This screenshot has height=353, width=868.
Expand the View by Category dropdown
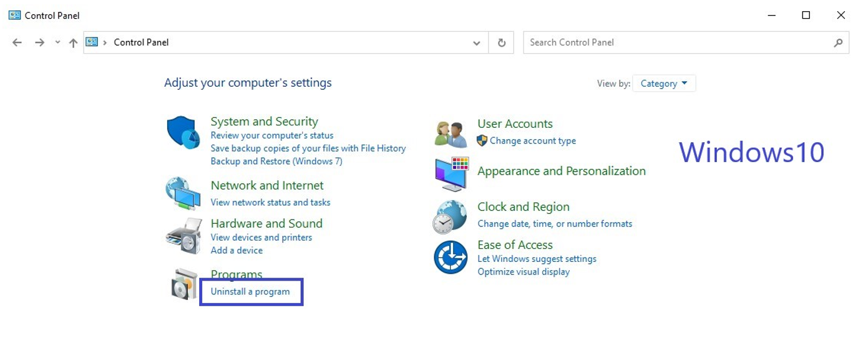tap(664, 84)
